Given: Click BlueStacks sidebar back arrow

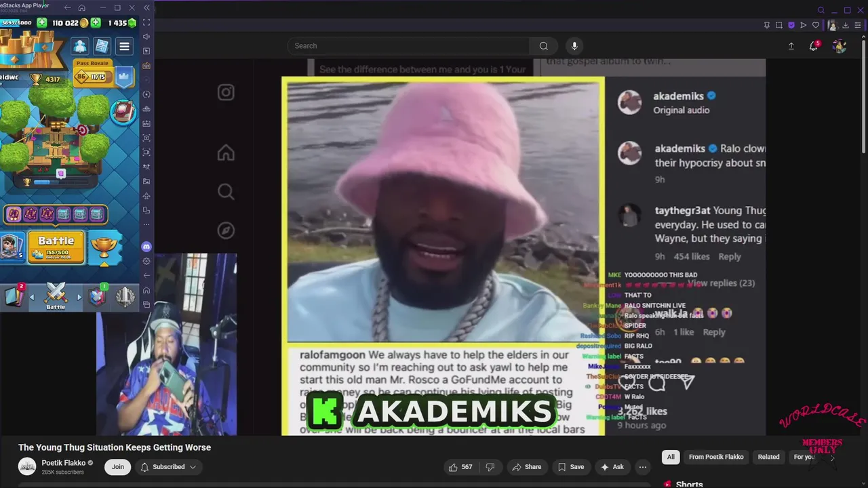Looking at the screenshot, I should click(146, 275).
